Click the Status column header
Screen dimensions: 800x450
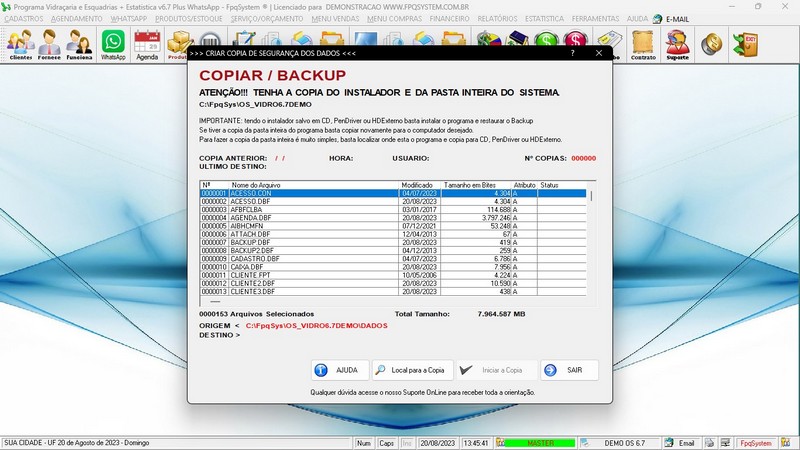[562, 185]
